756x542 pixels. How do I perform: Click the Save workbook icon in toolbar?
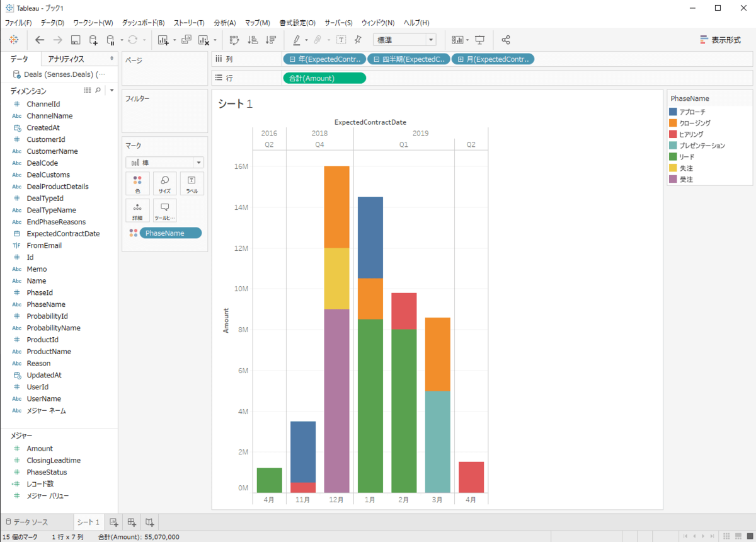click(76, 40)
